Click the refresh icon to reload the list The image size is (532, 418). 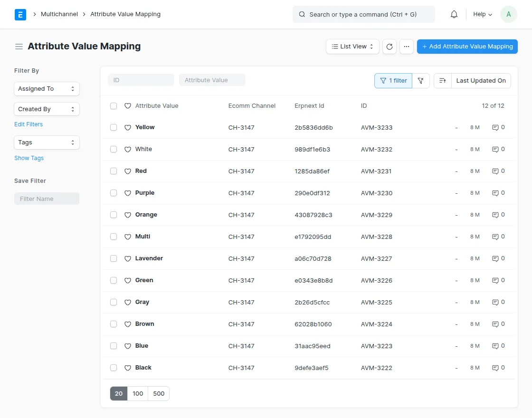[389, 47]
